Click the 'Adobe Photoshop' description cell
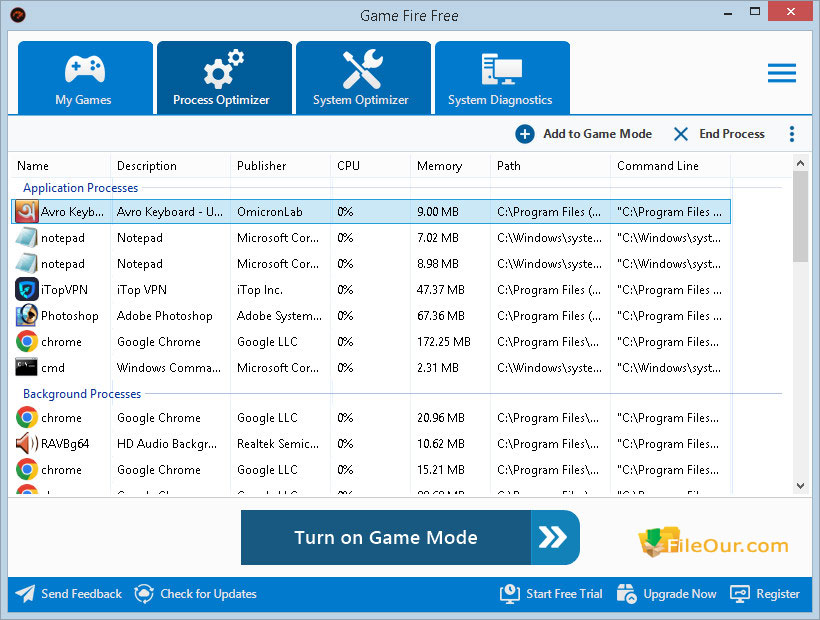Screen dimensions: 820x620 [x=165, y=316]
